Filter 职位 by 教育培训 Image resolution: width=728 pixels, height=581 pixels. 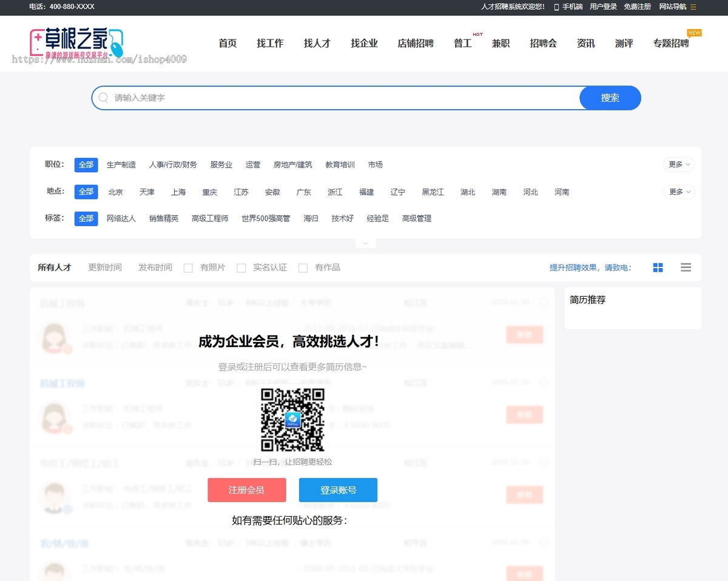tap(340, 164)
